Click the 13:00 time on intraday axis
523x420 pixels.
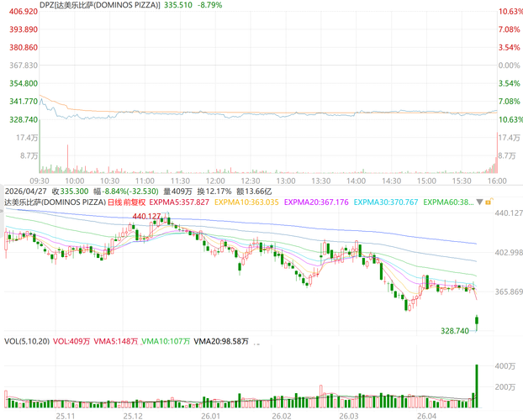tap(286, 181)
